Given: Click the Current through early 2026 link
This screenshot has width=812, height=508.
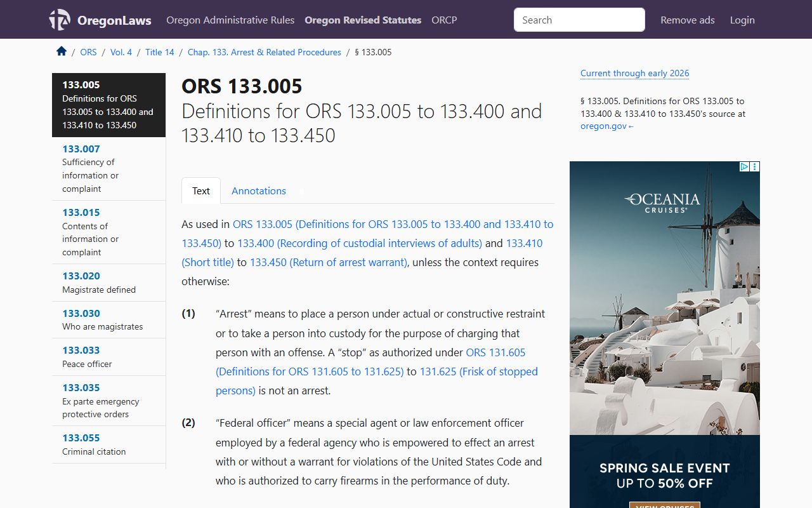Looking at the screenshot, I should (634, 73).
